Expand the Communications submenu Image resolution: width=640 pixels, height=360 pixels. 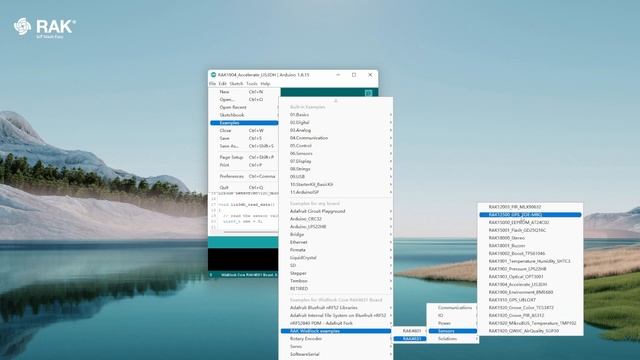point(453,308)
